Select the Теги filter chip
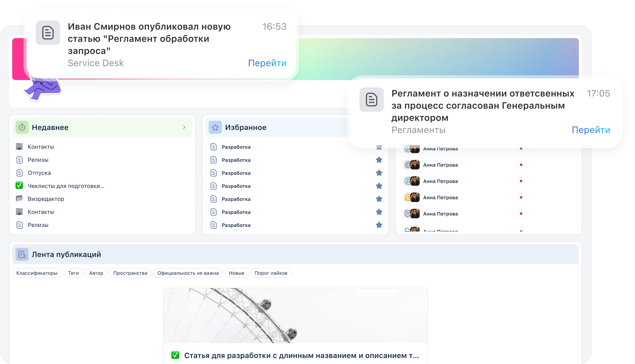The height and width of the screenshot is (364, 635). [x=73, y=273]
